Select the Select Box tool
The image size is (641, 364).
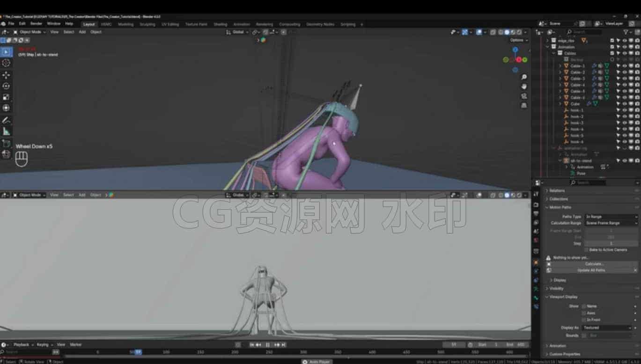[6, 52]
